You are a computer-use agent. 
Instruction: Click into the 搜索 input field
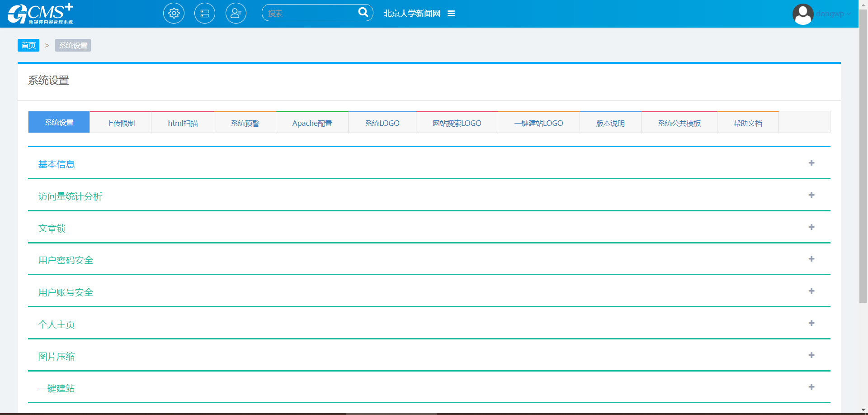pyautogui.click(x=310, y=13)
